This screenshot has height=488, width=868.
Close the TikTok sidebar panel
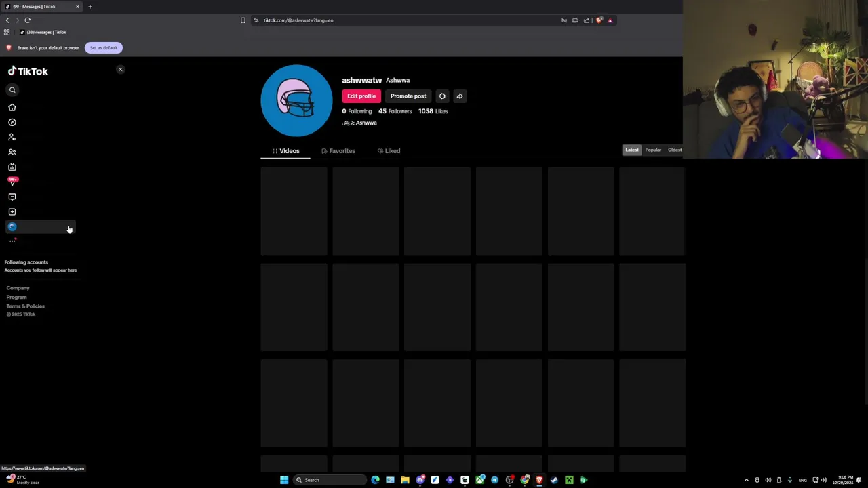point(121,70)
